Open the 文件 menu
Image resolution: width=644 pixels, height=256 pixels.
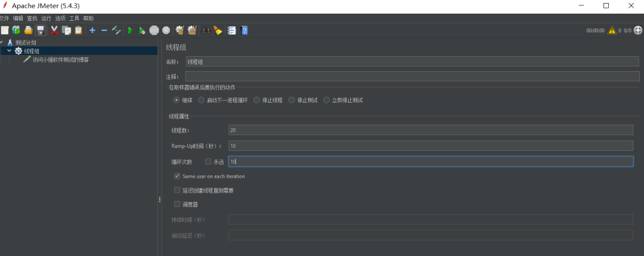pyautogui.click(x=4, y=18)
